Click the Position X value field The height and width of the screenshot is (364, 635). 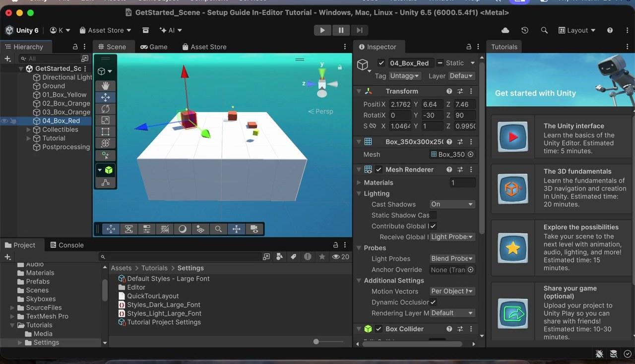tap(400, 104)
